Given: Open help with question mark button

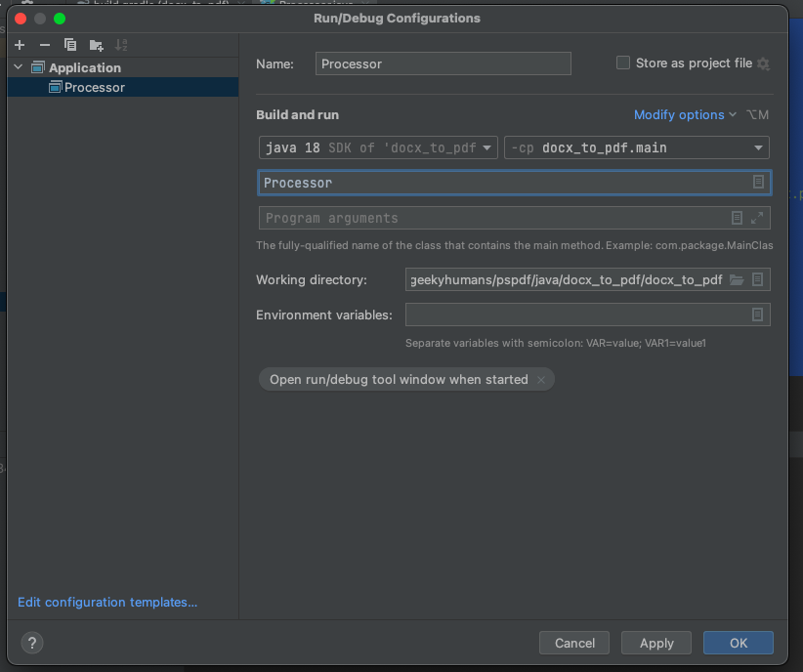Looking at the screenshot, I should pyautogui.click(x=32, y=643).
